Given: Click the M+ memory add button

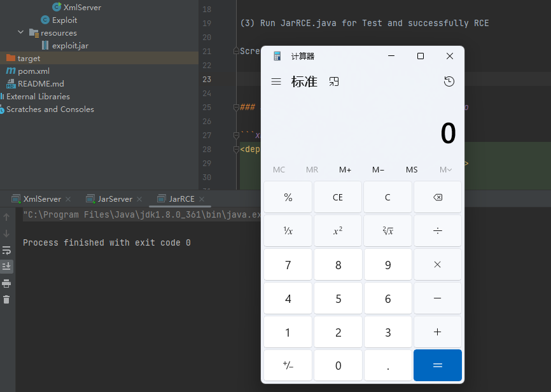Looking at the screenshot, I should (x=345, y=170).
